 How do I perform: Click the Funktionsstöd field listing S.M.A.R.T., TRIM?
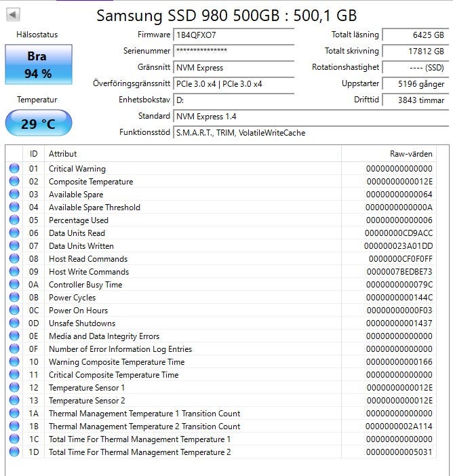pos(311,133)
